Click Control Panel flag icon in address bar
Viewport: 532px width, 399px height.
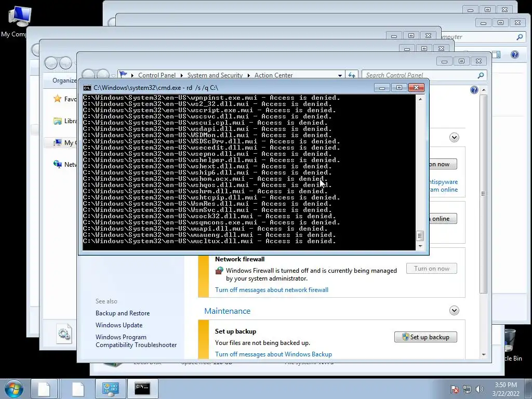(123, 75)
